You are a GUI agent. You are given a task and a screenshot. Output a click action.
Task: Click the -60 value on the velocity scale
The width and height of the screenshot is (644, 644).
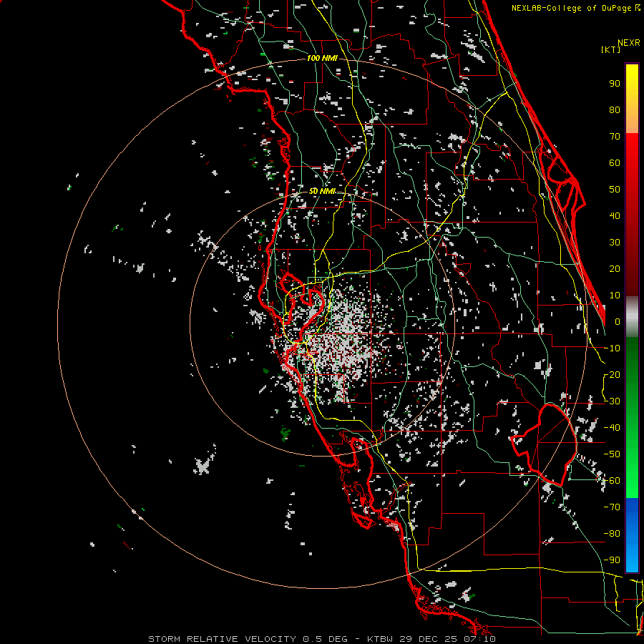coord(612,481)
